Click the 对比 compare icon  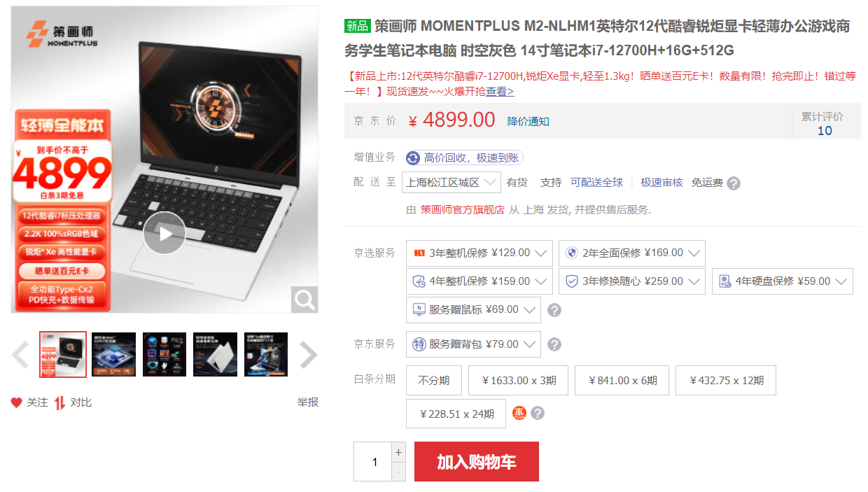tap(59, 402)
